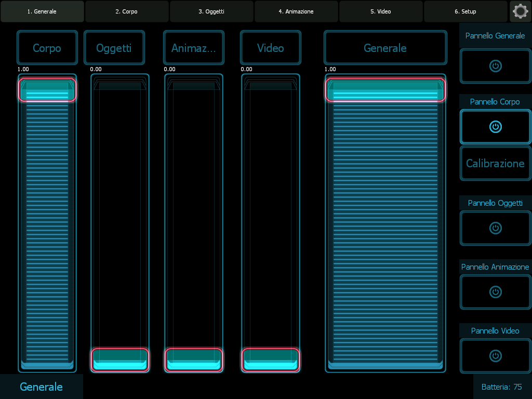The image size is (532, 399).
Task: Click the Video fader label button
Action: [270, 47]
